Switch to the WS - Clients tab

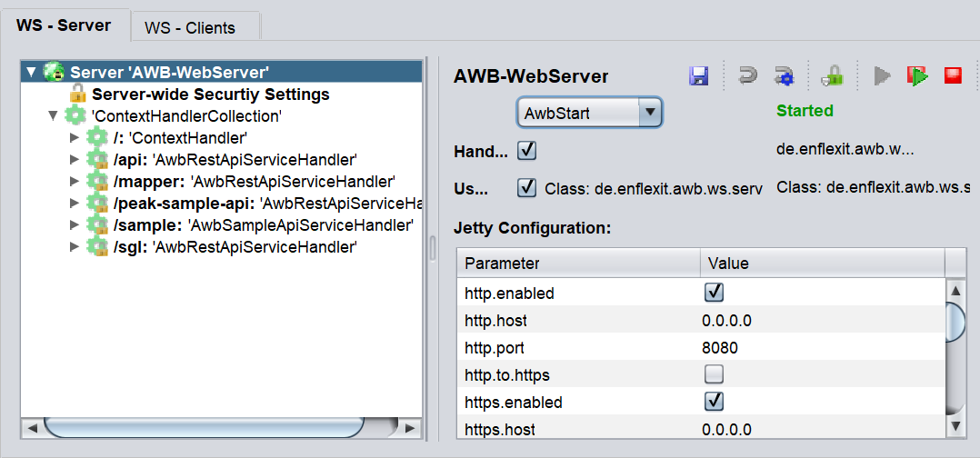(189, 27)
